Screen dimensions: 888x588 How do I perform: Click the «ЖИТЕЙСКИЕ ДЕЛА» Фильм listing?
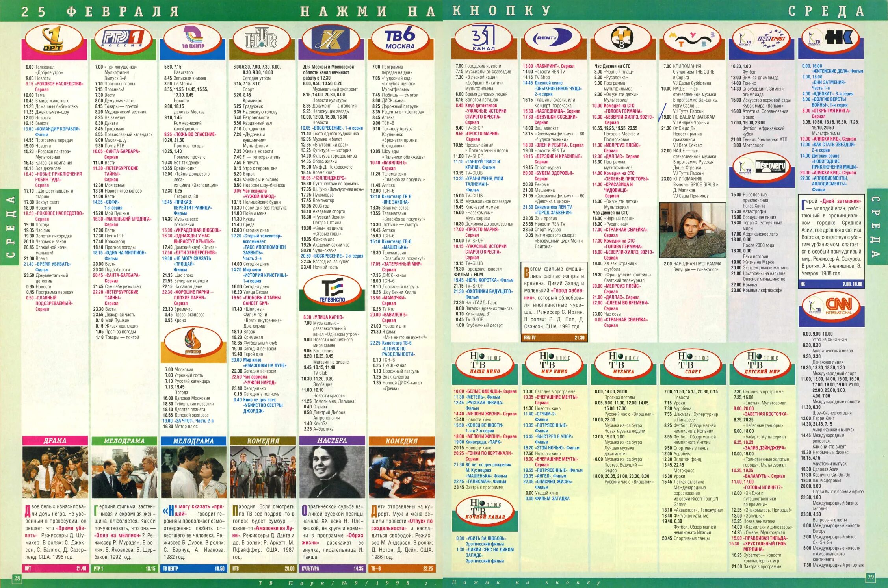(832, 69)
